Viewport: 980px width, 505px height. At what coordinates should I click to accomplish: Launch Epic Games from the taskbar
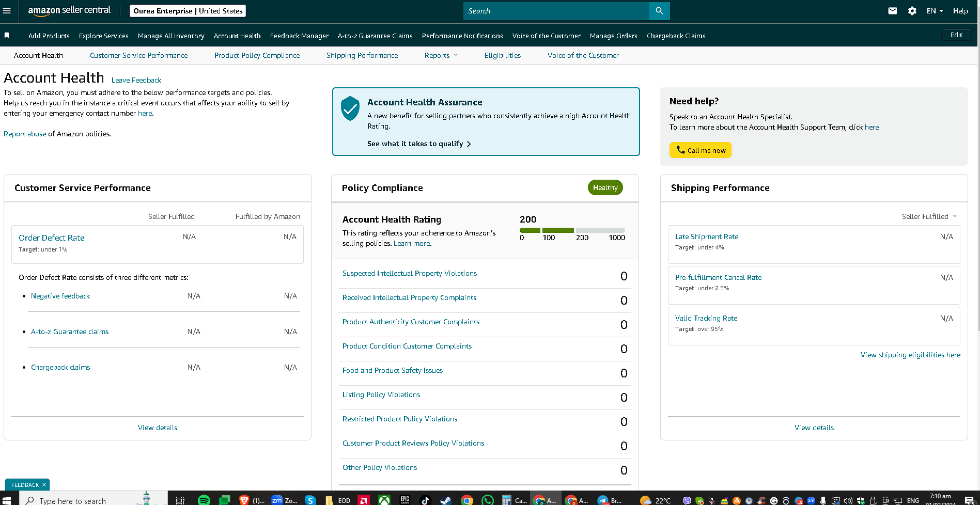click(x=405, y=500)
